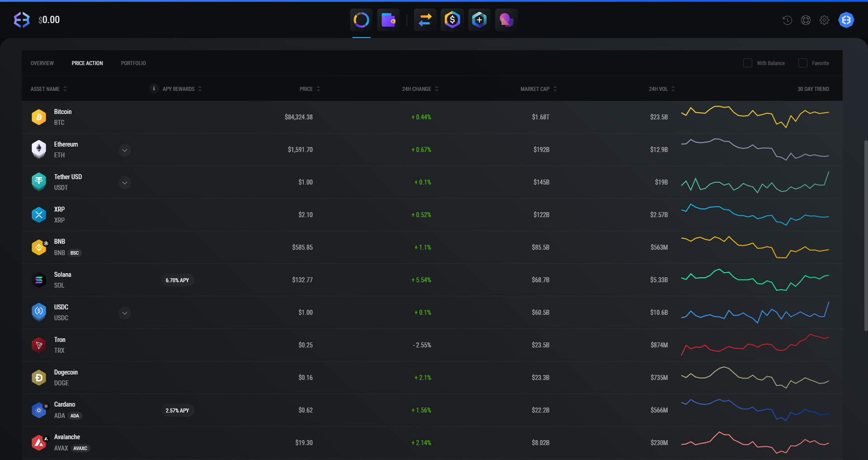Open the Help support lifebuoy icon
Viewport: 868px width, 460px height.
pos(806,20)
